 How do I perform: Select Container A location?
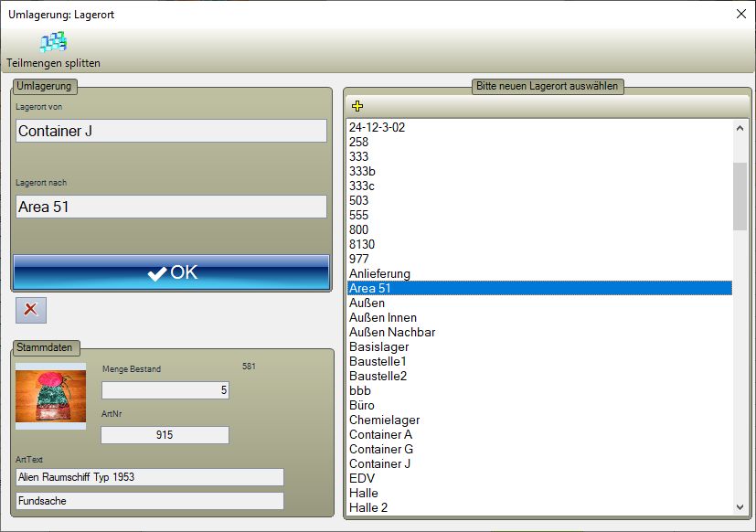pyautogui.click(x=539, y=434)
